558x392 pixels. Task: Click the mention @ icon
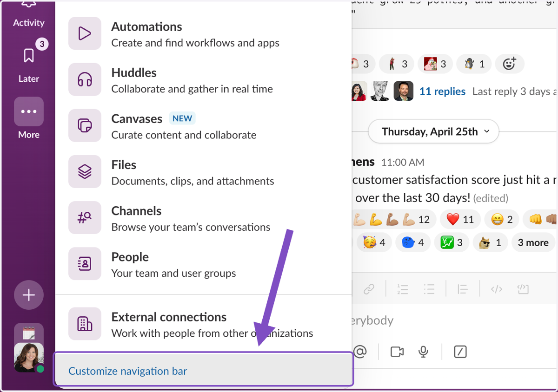point(360,352)
